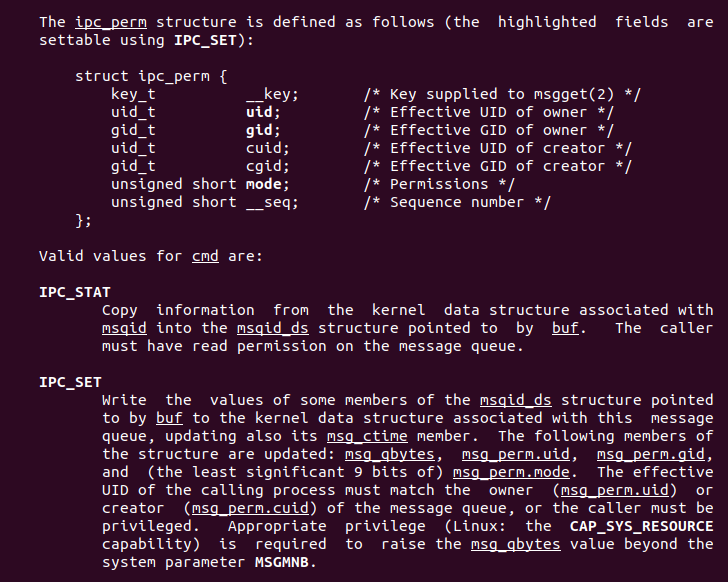
Task: Click the underlined cmd argument
Action: (x=205, y=256)
